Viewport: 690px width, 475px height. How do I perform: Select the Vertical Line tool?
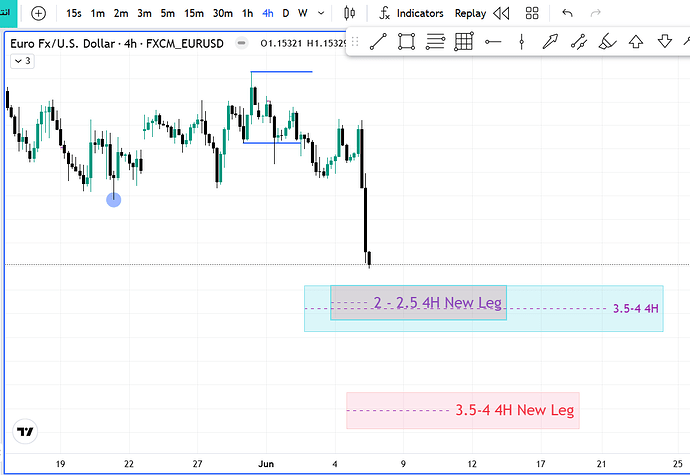521,42
